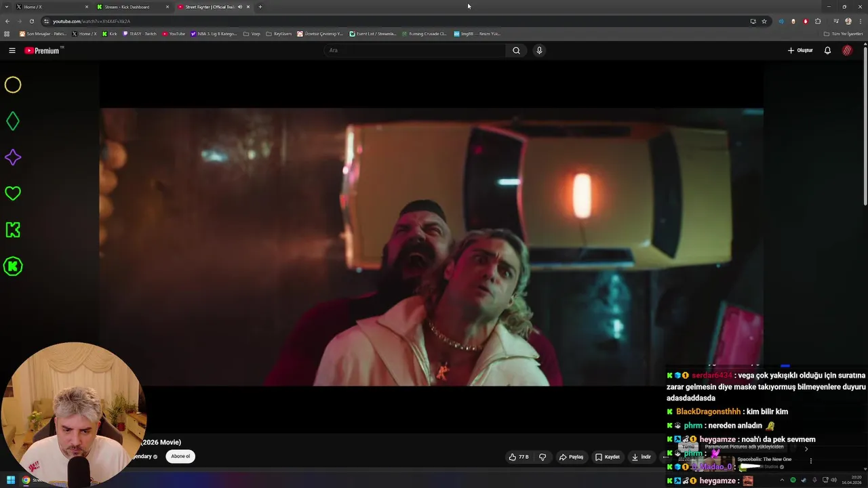Open the Chrome three-dot menu

point(859,21)
